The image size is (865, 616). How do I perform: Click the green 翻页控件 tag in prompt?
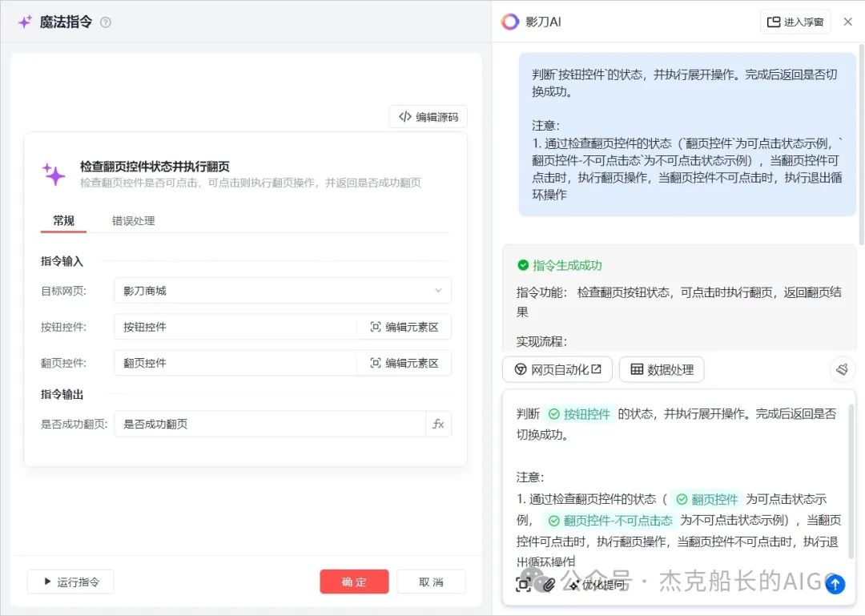[x=707, y=500]
